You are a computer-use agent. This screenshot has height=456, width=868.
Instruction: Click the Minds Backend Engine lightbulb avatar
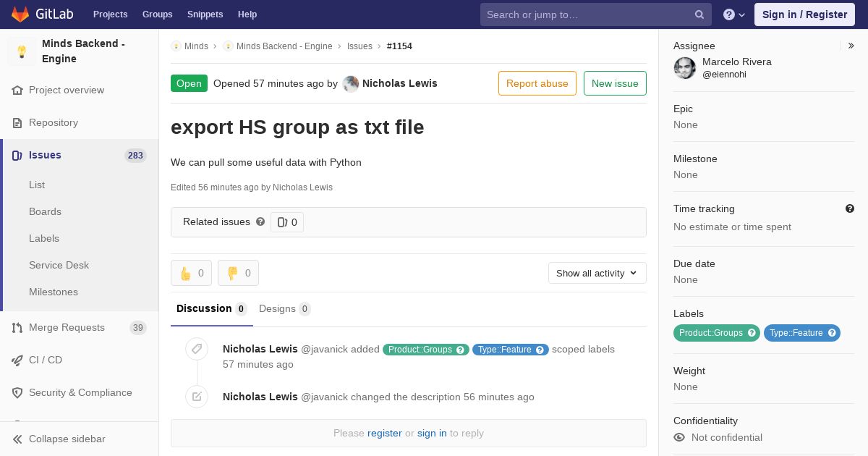click(22, 51)
